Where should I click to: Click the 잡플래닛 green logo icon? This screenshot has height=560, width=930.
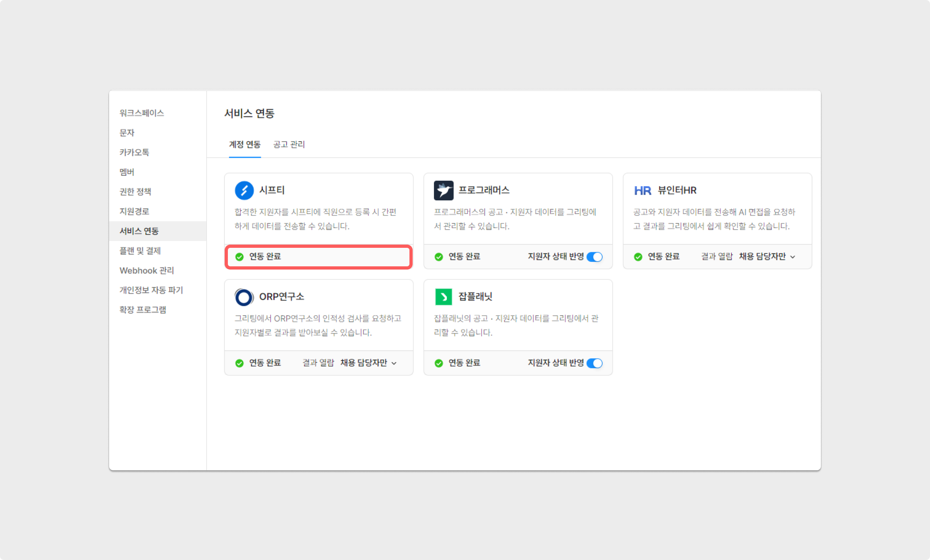pos(443,297)
